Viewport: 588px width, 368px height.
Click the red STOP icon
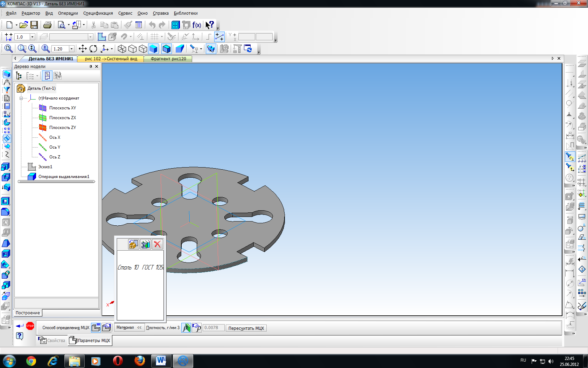[30, 326]
